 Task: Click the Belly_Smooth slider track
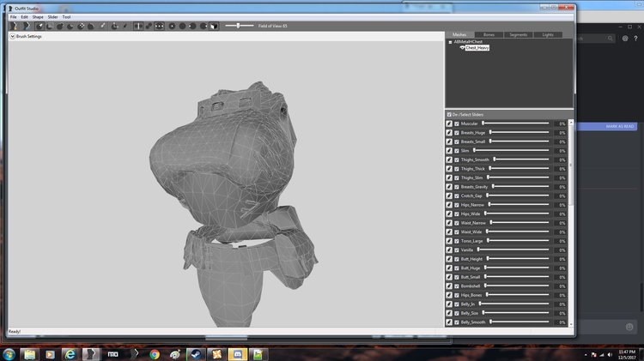tap(519, 322)
